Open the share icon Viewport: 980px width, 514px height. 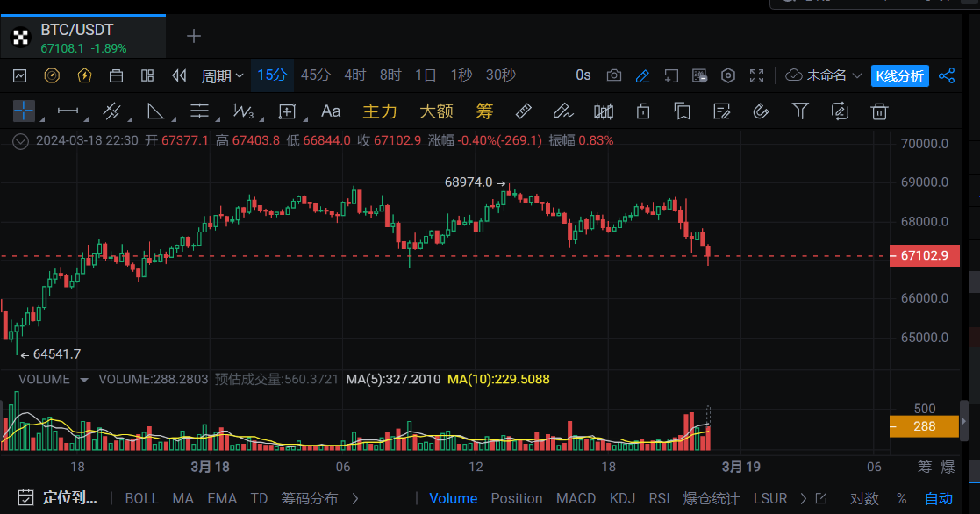click(947, 75)
